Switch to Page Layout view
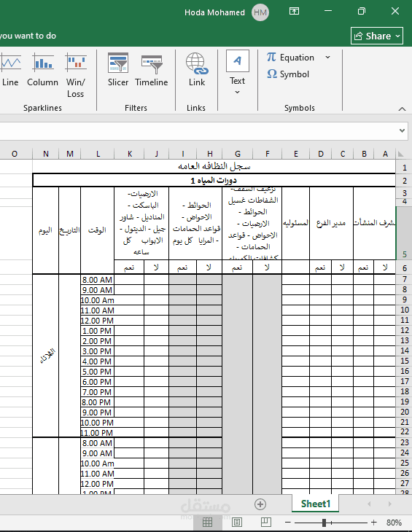The image size is (412, 532). pos(236,523)
